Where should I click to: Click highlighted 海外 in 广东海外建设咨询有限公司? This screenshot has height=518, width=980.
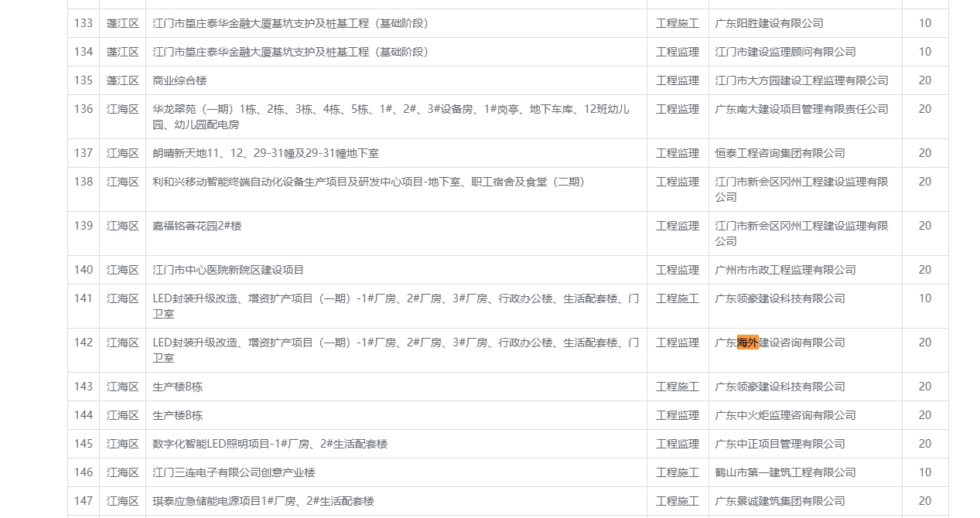coord(748,342)
